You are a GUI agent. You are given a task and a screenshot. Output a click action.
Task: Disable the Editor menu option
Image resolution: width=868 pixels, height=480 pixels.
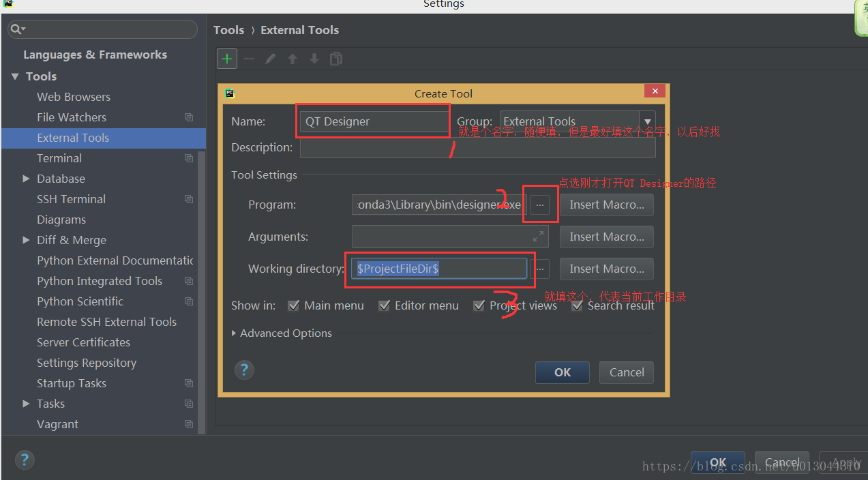tap(384, 305)
